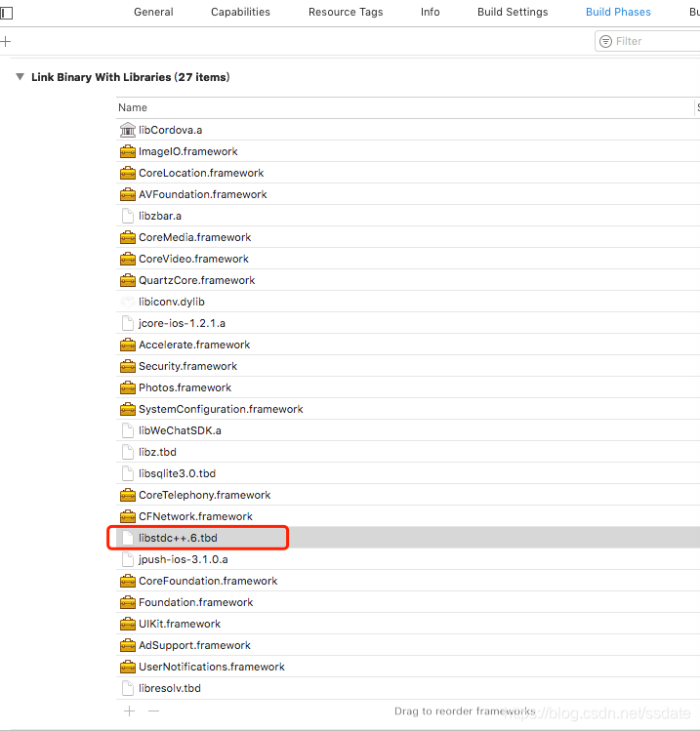Click the Name column header

(x=133, y=107)
